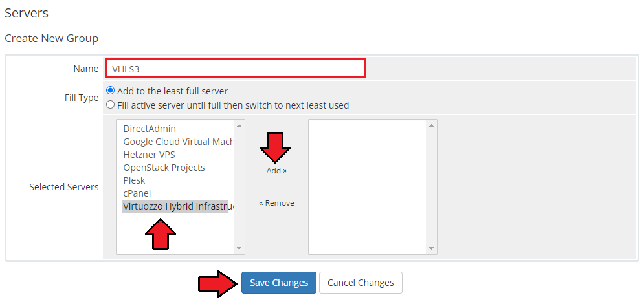Click Save Changes button
The width and height of the screenshot is (644, 304).
pyautogui.click(x=279, y=283)
